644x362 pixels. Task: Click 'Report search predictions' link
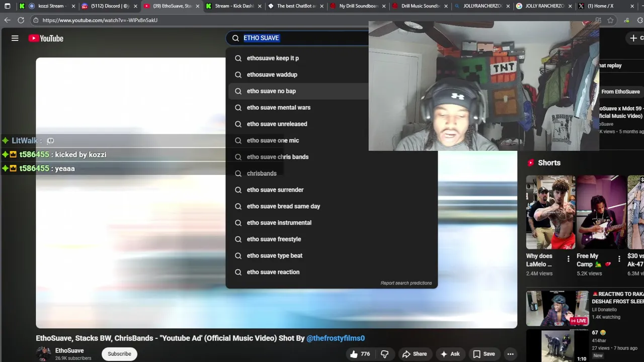click(x=406, y=283)
